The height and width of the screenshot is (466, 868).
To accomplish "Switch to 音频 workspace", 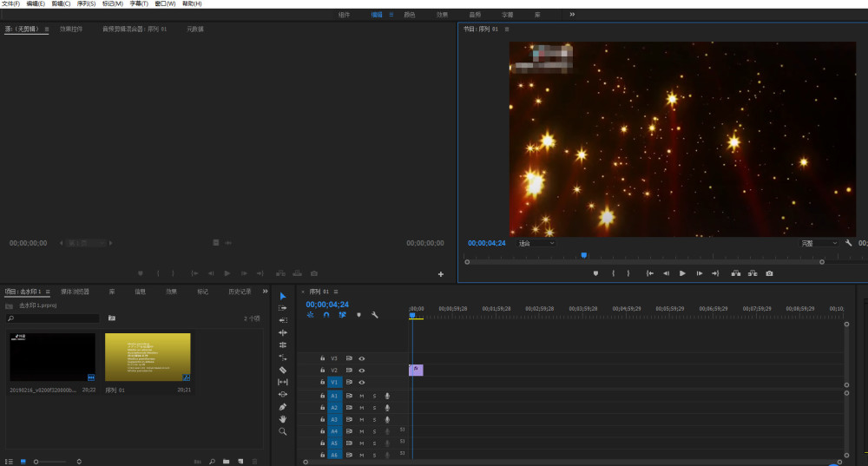I will coord(475,15).
